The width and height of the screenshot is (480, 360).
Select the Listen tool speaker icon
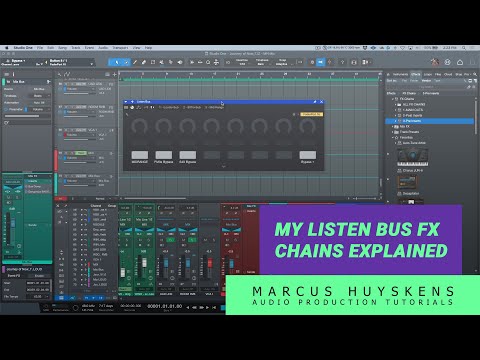point(180,62)
